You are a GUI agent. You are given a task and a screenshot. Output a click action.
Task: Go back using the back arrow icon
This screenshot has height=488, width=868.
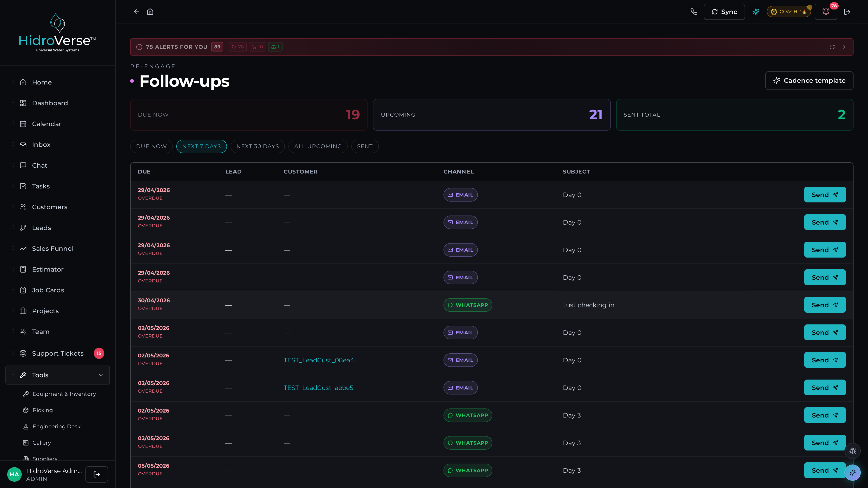tap(137, 12)
